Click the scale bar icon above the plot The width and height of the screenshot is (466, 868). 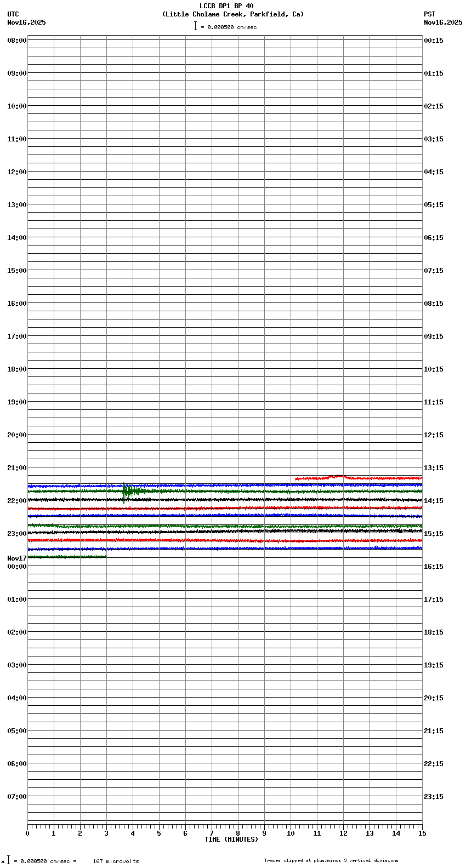[195, 26]
